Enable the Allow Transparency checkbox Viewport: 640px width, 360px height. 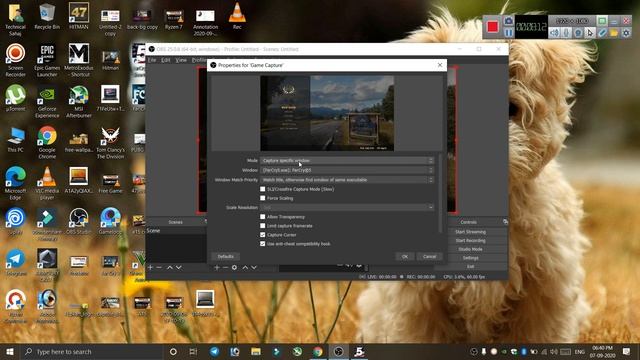(x=262, y=217)
